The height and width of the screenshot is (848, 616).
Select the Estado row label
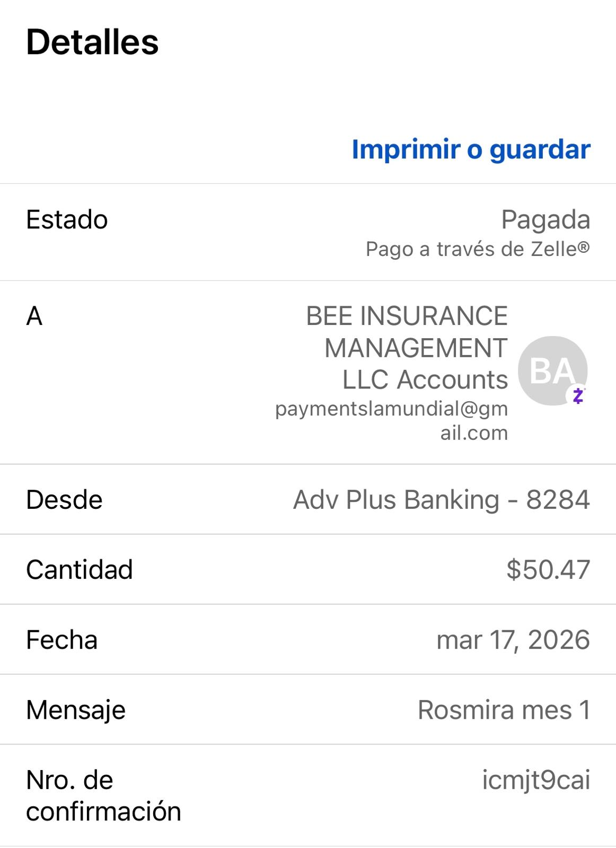point(67,219)
